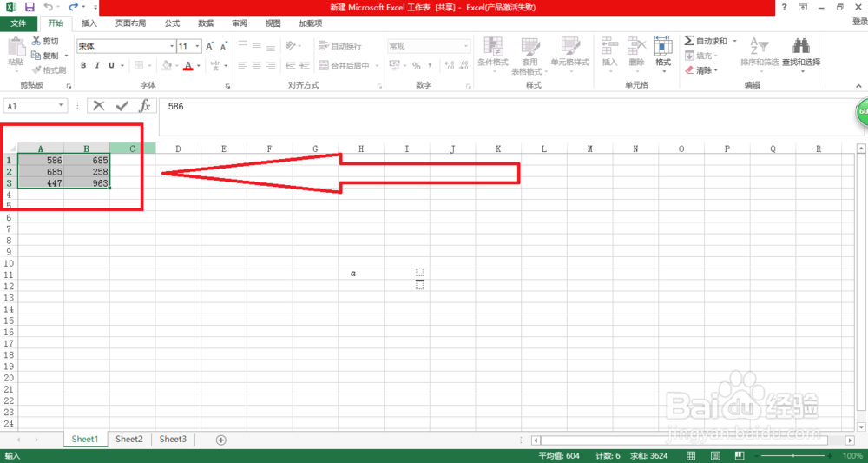868x463 pixels.
Task: Activate Format Painter (格式刷)
Action: 48,69
